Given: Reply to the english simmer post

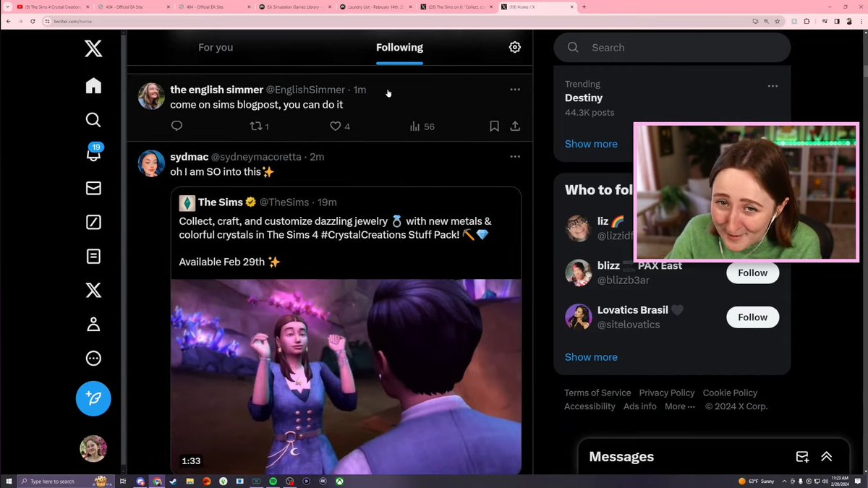Looking at the screenshot, I should (176, 126).
